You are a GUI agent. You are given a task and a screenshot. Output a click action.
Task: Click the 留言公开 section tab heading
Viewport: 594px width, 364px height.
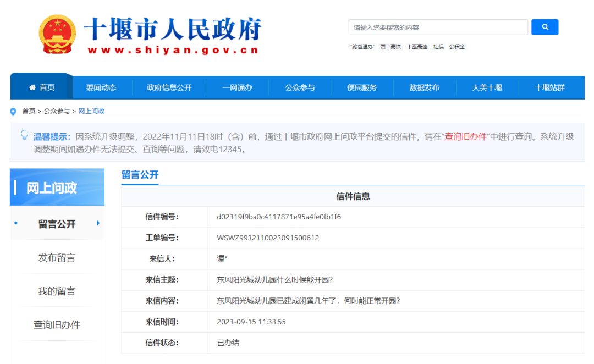140,175
